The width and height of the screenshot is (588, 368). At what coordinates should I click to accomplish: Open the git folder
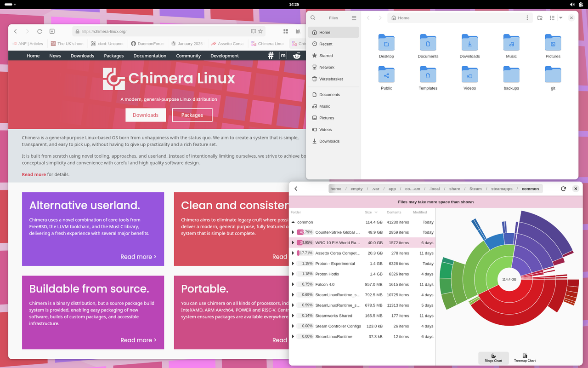(x=553, y=75)
